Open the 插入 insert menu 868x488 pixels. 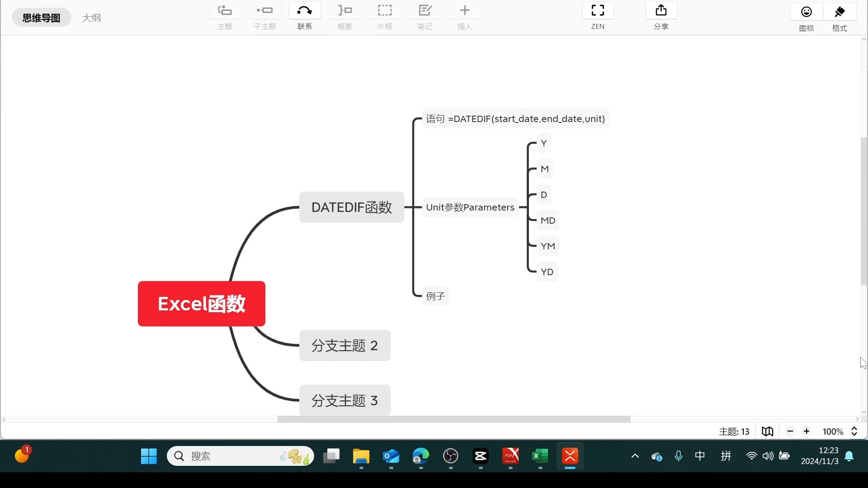point(465,10)
